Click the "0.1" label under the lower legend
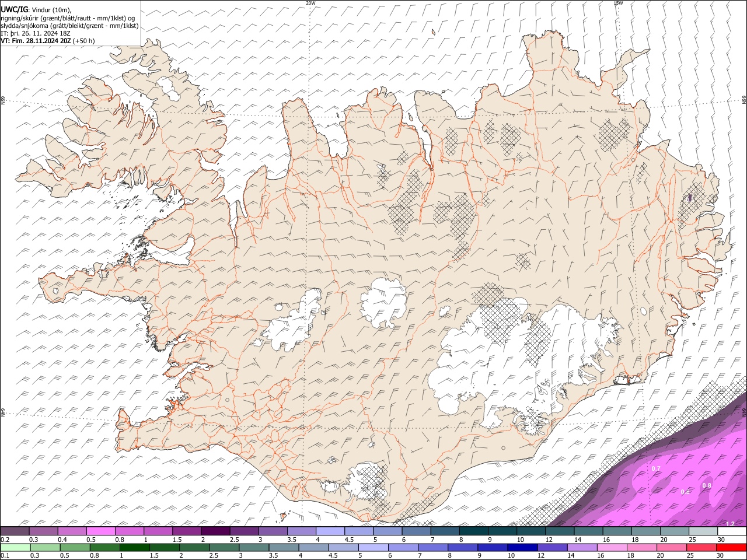The height and width of the screenshot is (560, 747). [x=5, y=556]
